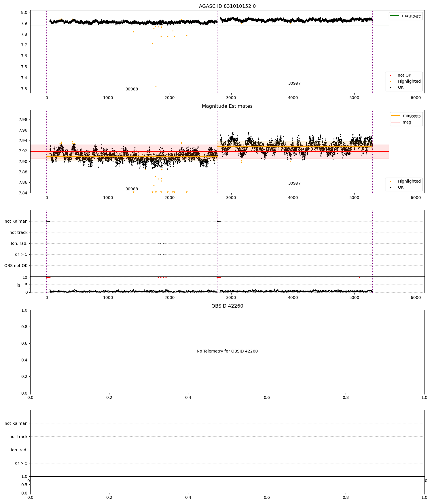Click the 'Highlighted' legend entry in Magnitude Estimates plot
Image resolution: width=432 pixels, height=504 pixels.
point(409,181)
